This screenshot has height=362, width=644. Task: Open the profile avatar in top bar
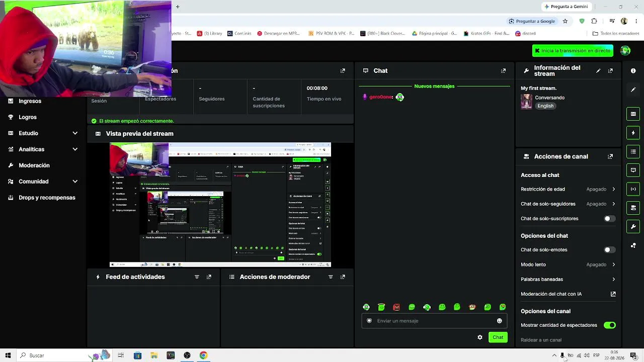click(625, 51)
